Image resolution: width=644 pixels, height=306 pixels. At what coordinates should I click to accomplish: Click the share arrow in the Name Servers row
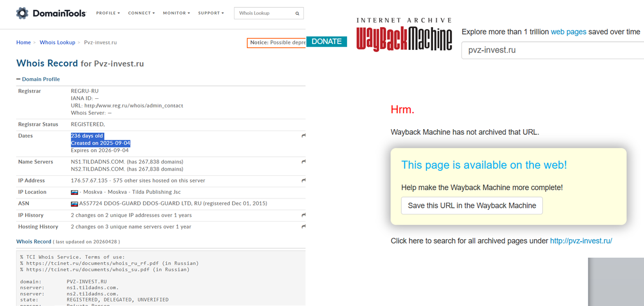[x=303, y=161]
